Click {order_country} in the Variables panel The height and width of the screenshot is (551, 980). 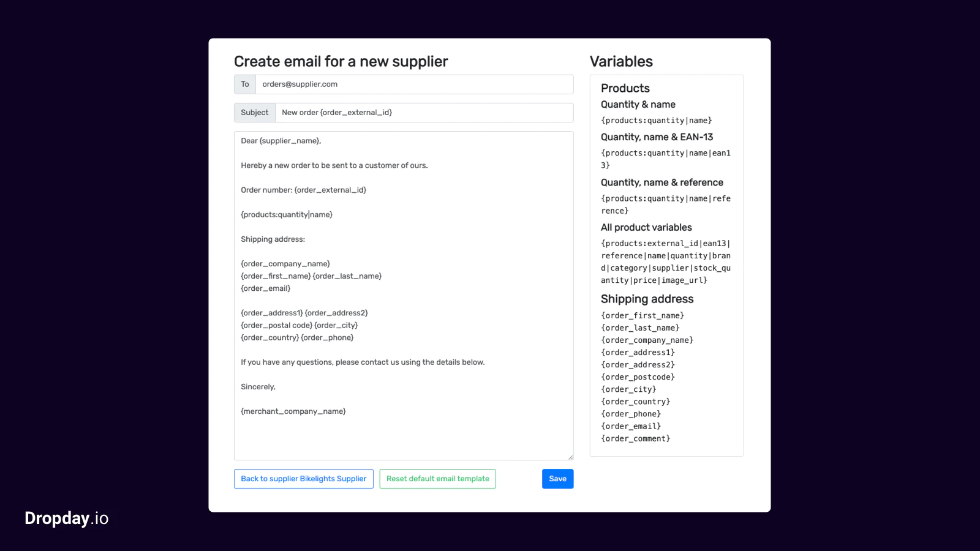(636, 402)
